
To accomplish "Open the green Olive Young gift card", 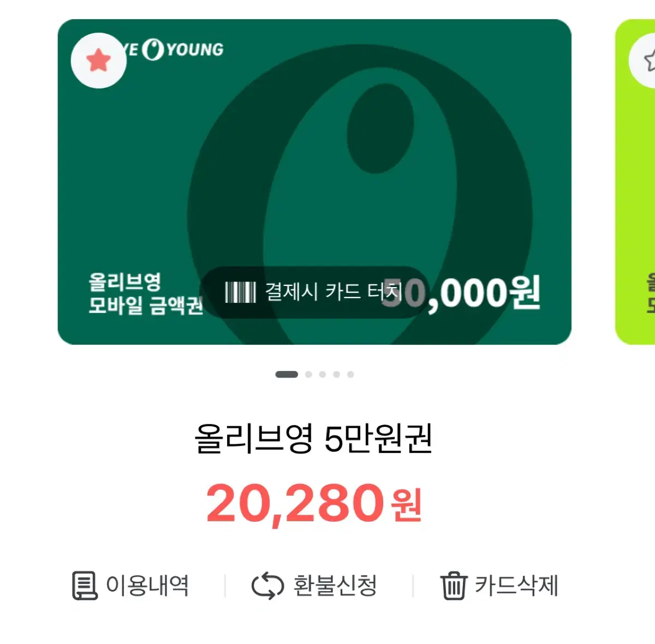I will point(314,182).
